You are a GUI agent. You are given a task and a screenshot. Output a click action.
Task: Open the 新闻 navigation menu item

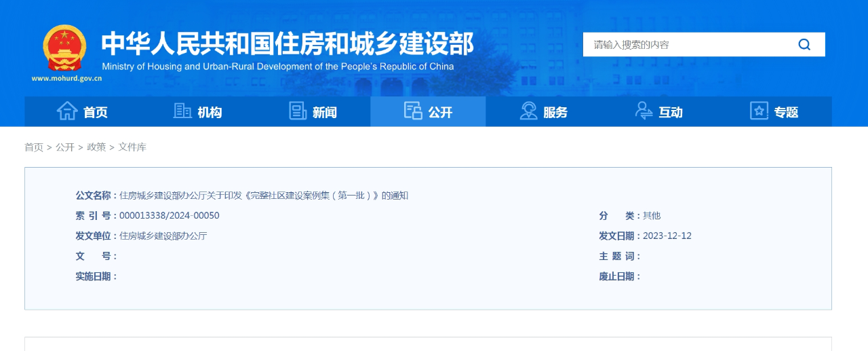[x=325, y=113]
